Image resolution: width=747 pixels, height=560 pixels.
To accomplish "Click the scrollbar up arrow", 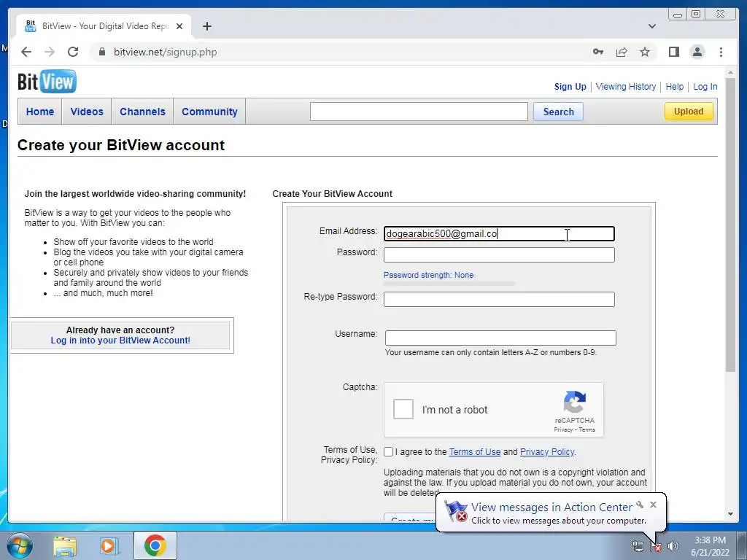I will [730, 73].
